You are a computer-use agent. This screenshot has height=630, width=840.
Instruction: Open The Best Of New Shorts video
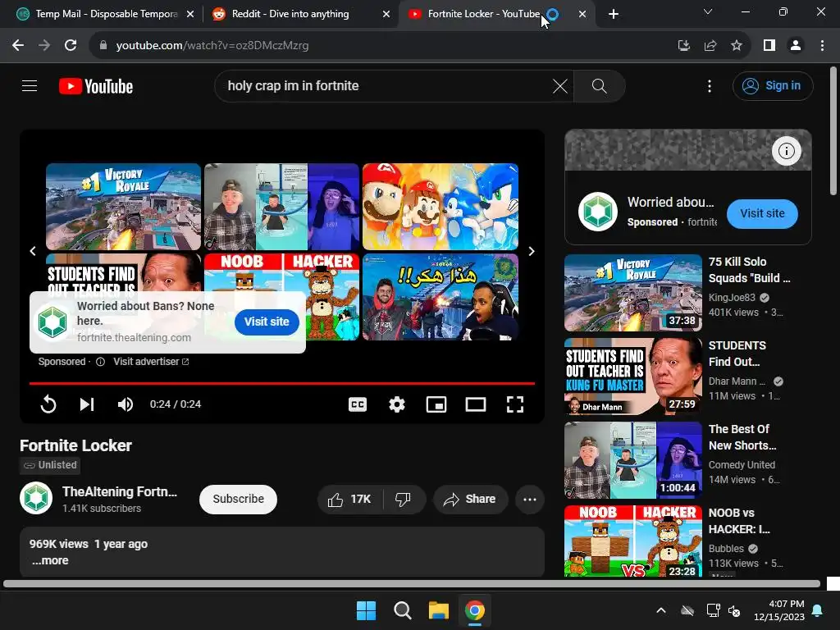[632, 459]
